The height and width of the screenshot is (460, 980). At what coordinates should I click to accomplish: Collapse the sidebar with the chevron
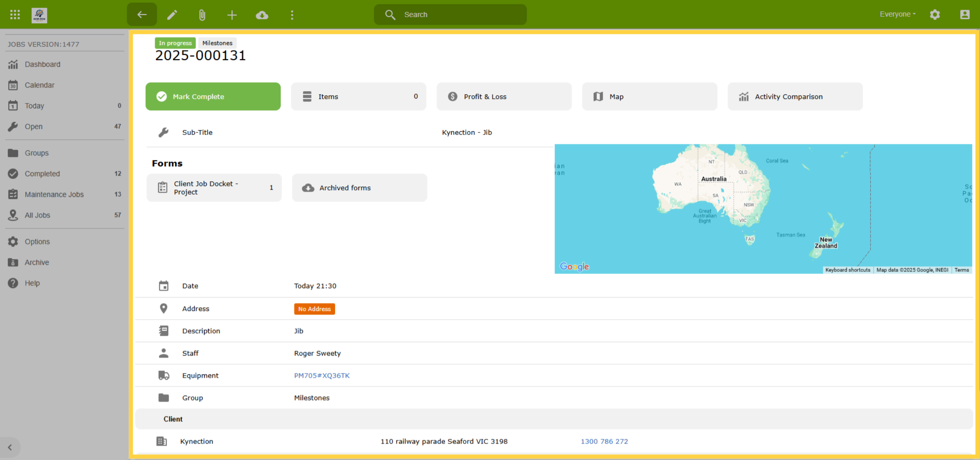[x=10, y=447]
